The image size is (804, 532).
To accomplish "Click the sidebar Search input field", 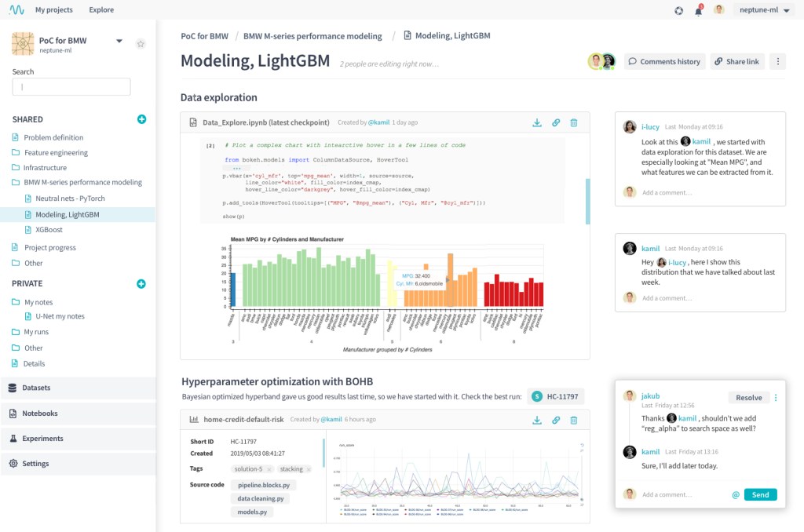I will [71, 87].
